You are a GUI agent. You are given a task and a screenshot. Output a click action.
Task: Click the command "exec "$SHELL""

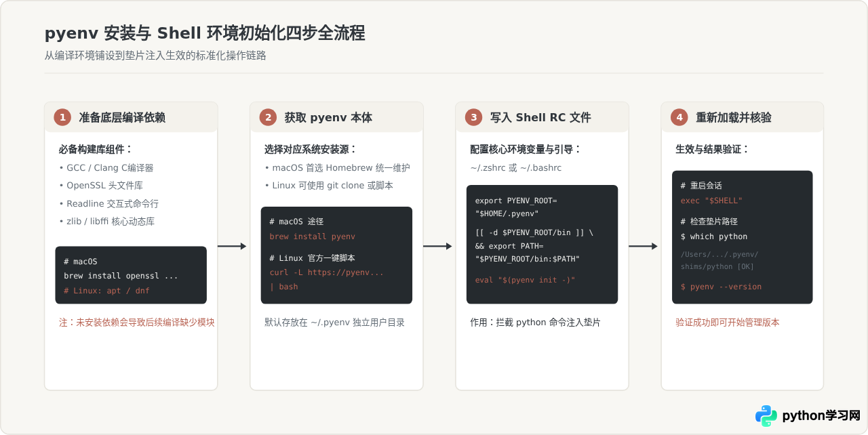coord(711,201)
